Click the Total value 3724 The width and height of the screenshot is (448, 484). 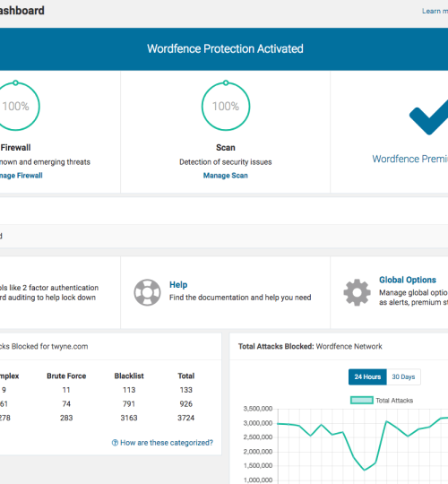186,418
